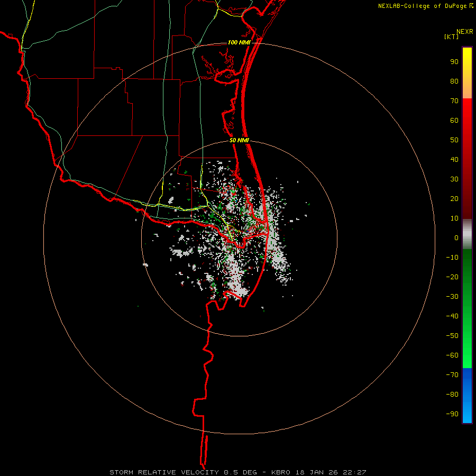Click the 80 value on the velocity scale
Screen dimensions: 476x476
(454, 81)
